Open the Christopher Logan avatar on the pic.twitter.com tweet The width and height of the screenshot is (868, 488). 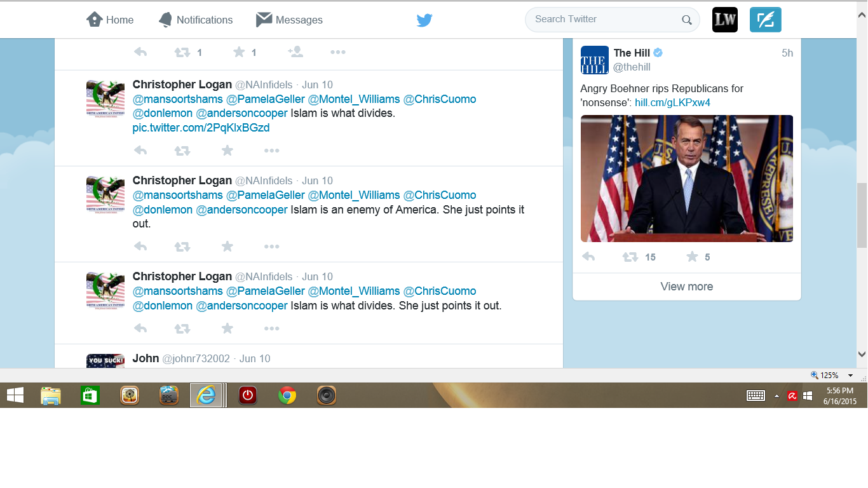105,98
